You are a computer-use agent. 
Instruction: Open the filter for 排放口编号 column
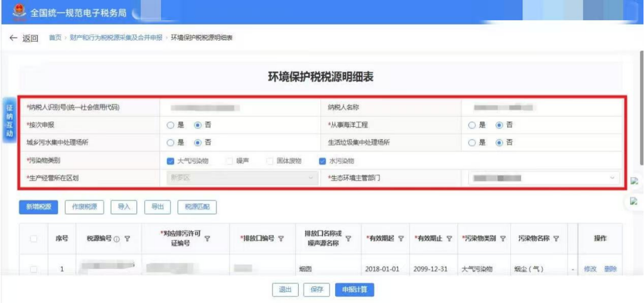click(x=280, y=239)
